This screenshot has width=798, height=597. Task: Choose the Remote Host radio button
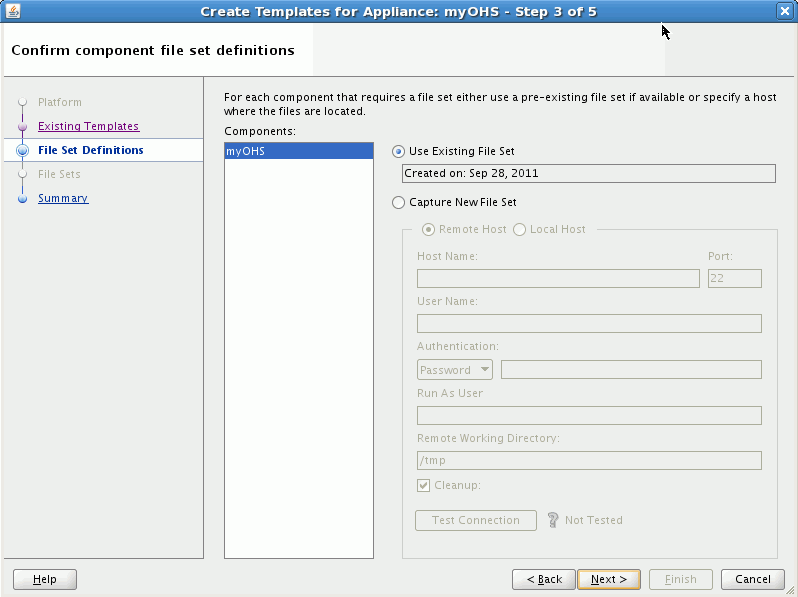[x=429, y=230]
